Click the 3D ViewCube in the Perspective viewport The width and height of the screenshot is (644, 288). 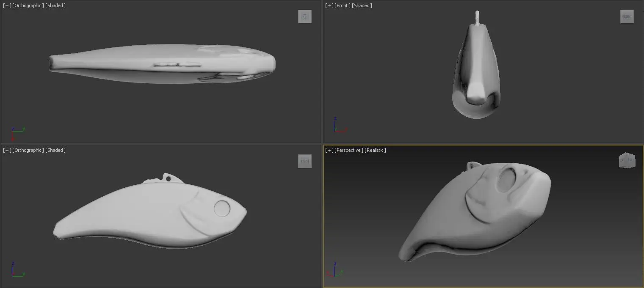tap(627, 160)
